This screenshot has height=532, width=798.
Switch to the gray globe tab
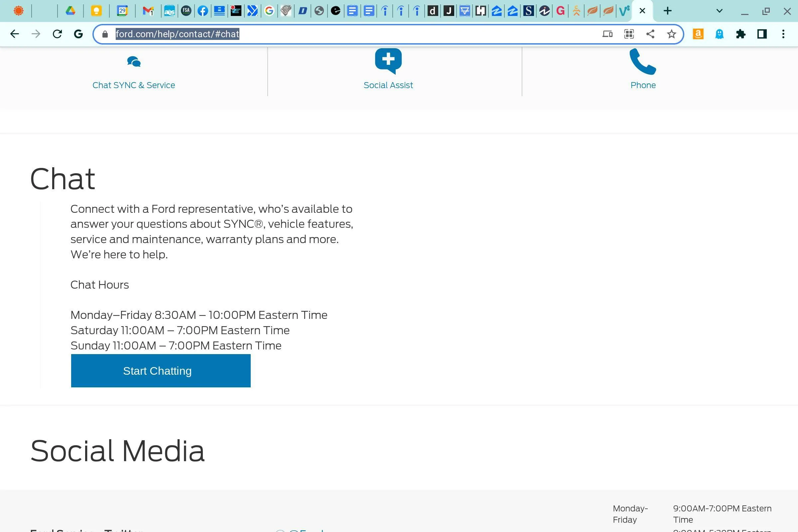[319, 11]
